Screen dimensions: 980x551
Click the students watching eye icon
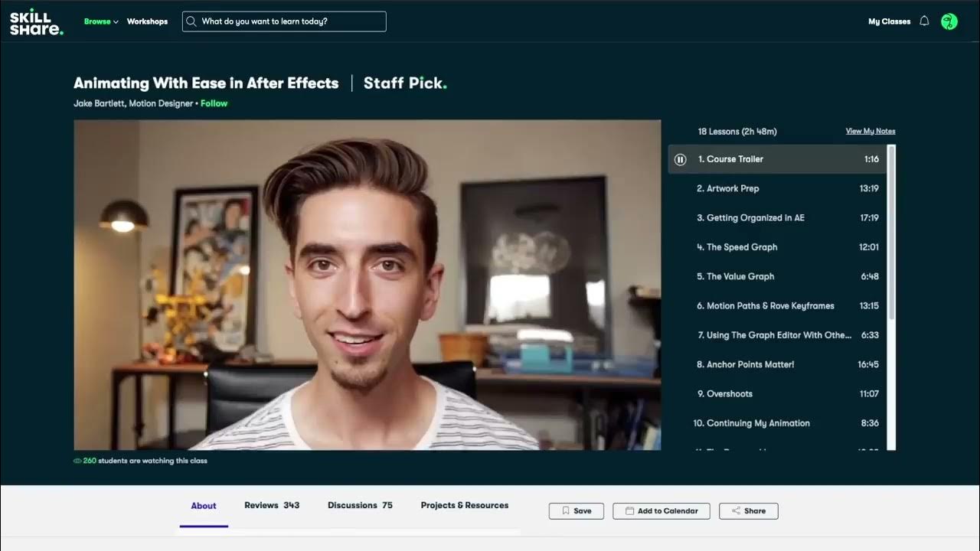[77, 461]
